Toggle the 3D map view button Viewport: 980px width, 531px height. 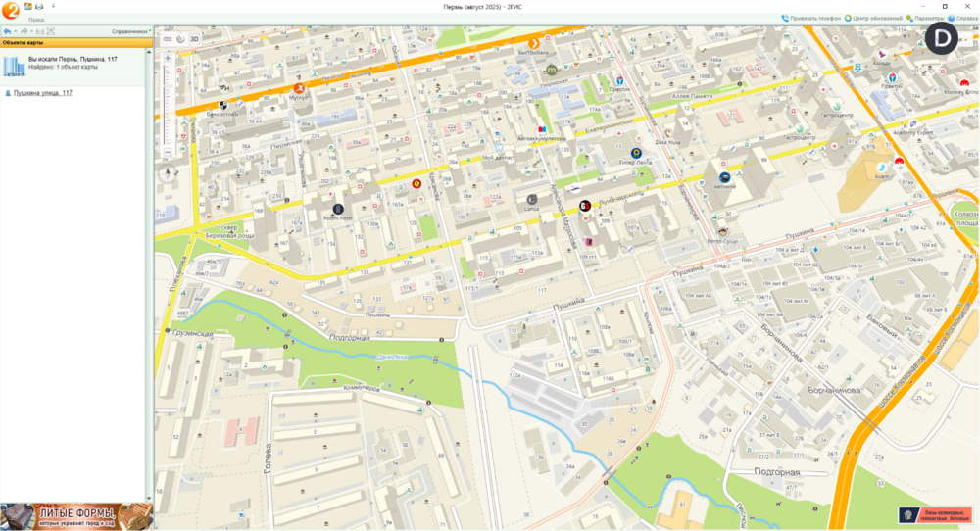pos(194,39)
